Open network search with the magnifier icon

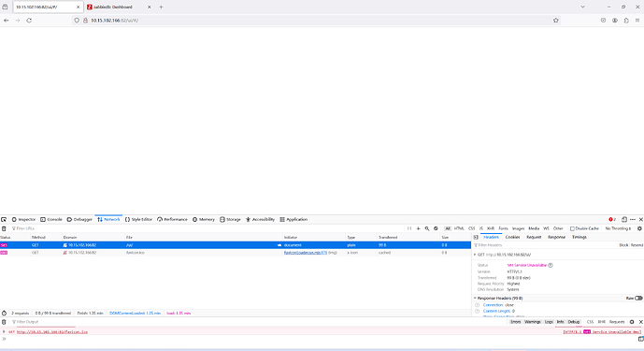(x=427, y=228)
